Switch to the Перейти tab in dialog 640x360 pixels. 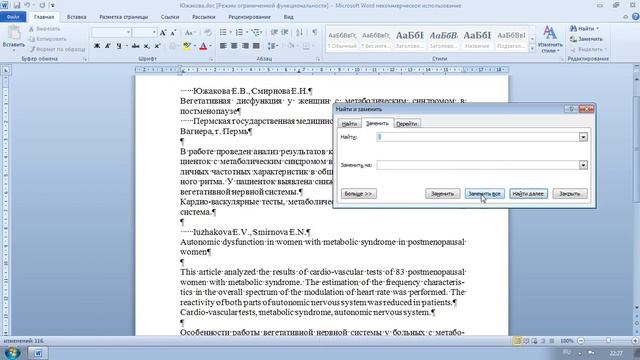407,124
